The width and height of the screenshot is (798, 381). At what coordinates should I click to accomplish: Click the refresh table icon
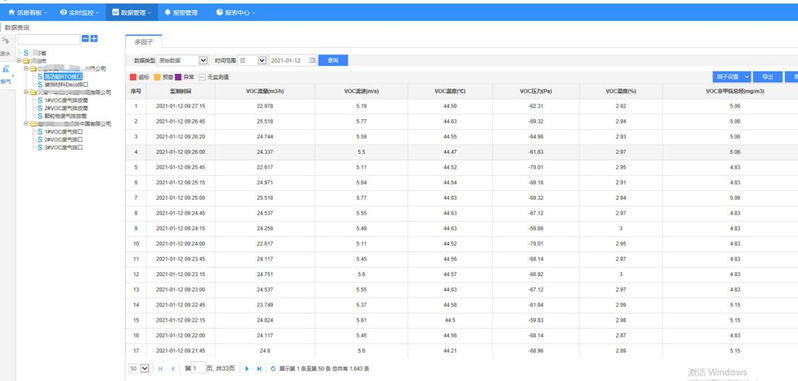click(x=273, y=368)
